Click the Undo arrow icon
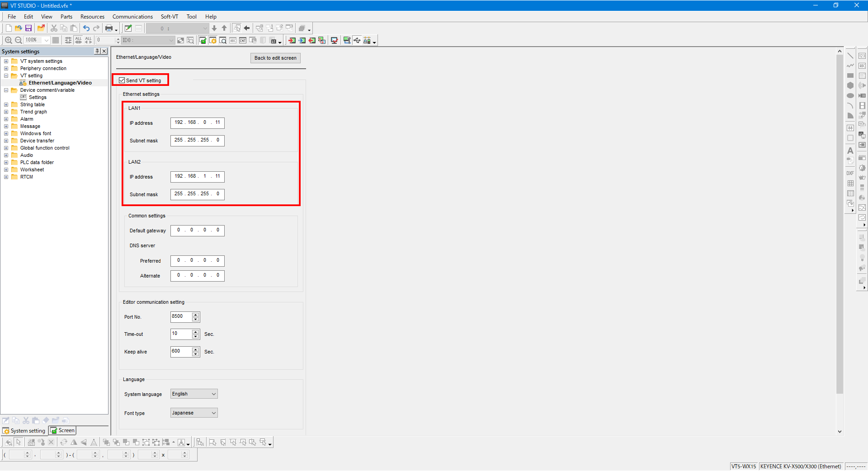 [x=86, y=28]
